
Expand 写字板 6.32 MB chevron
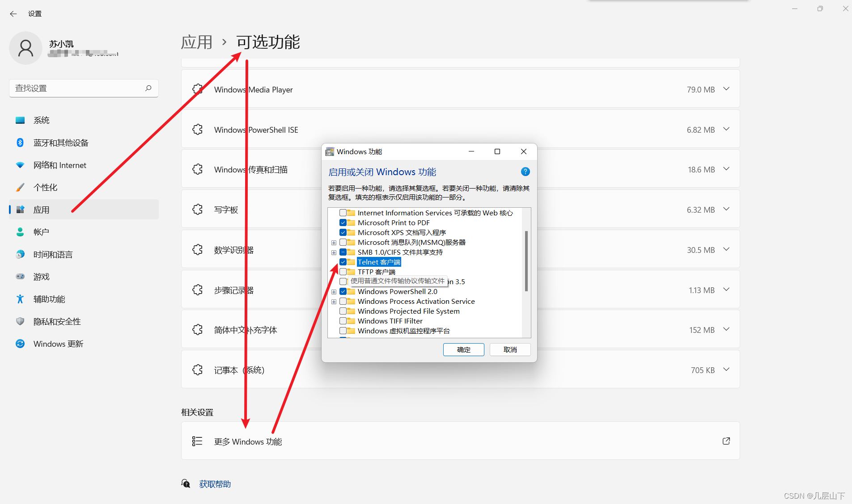[726, 209]
